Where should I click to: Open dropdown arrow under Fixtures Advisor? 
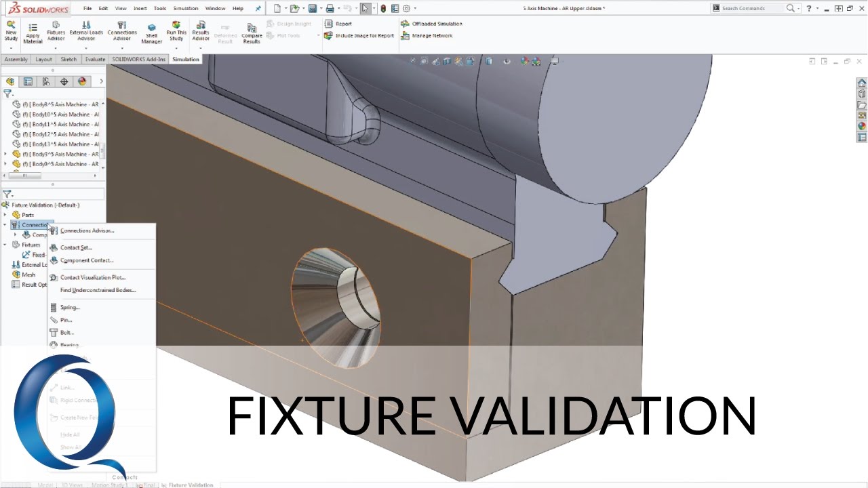[x=56, y=48]
